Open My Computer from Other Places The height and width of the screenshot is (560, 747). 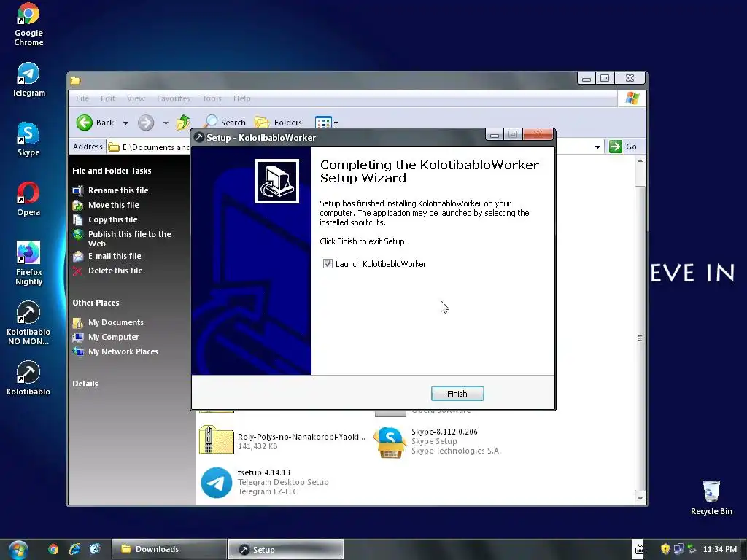click(x=113, y=337)
